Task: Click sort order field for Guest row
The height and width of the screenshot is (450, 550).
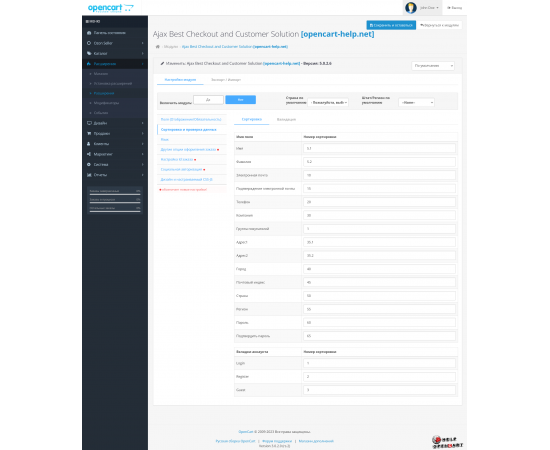Action: coord(380,390)
